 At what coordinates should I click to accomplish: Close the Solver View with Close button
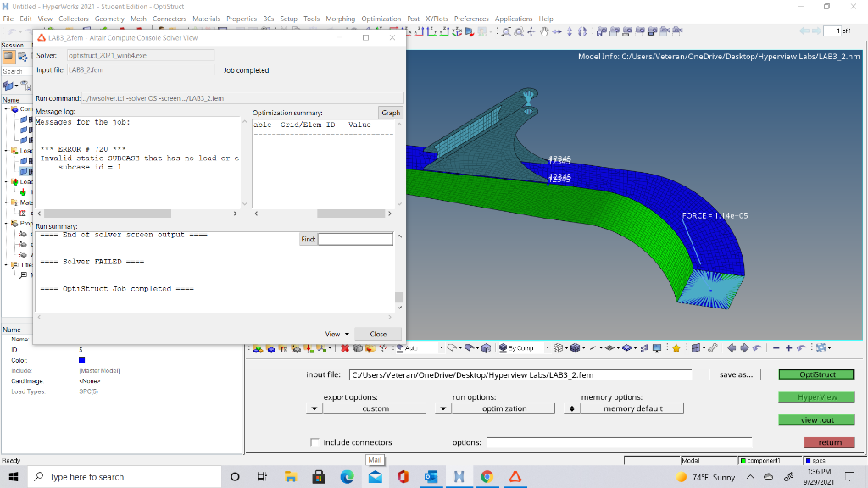(378, 334)
